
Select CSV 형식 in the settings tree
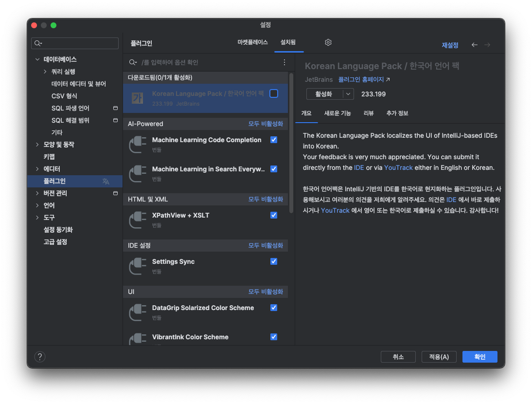[x=65, y=96]
